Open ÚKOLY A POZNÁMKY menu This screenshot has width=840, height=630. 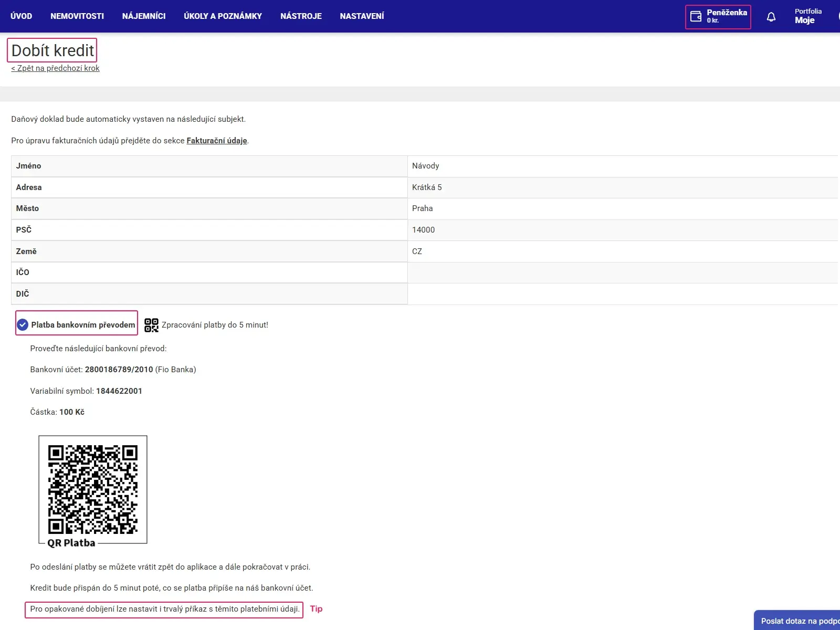(223, 16)
